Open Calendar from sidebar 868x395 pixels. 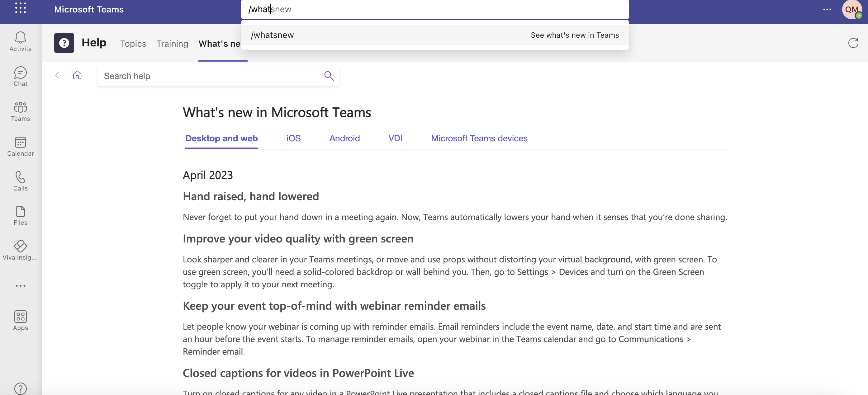(21, 146)
